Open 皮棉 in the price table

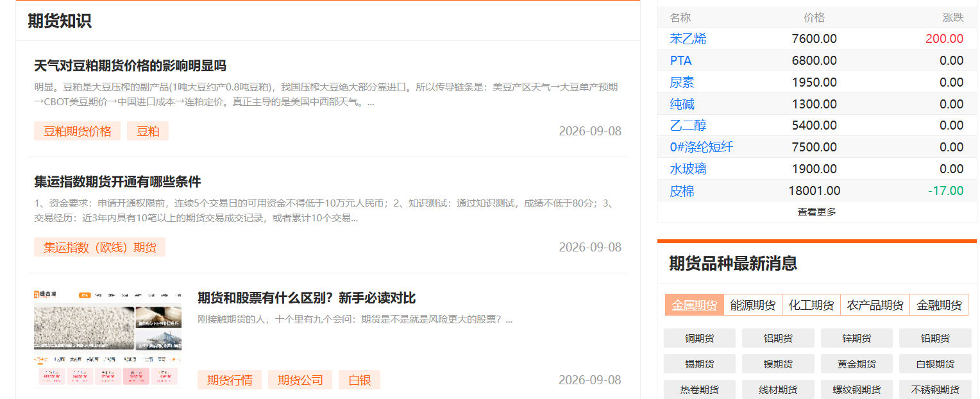pyautogui.click(x=682, y=191)
